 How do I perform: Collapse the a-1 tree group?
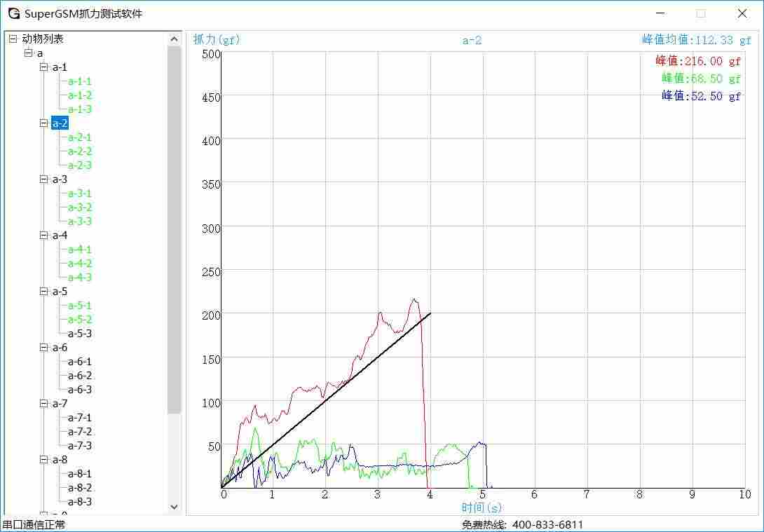point(43,67)
